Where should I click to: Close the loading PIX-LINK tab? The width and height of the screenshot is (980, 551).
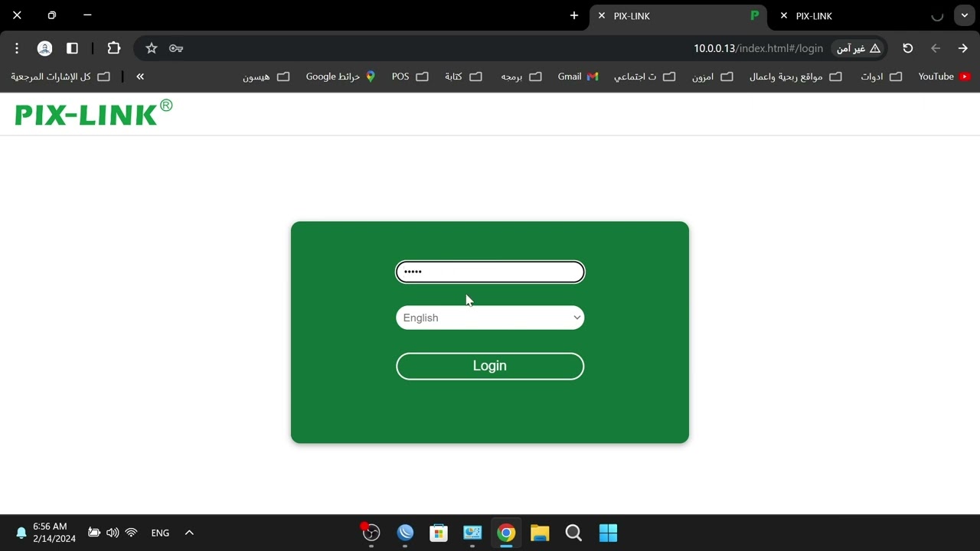[784, 15]
